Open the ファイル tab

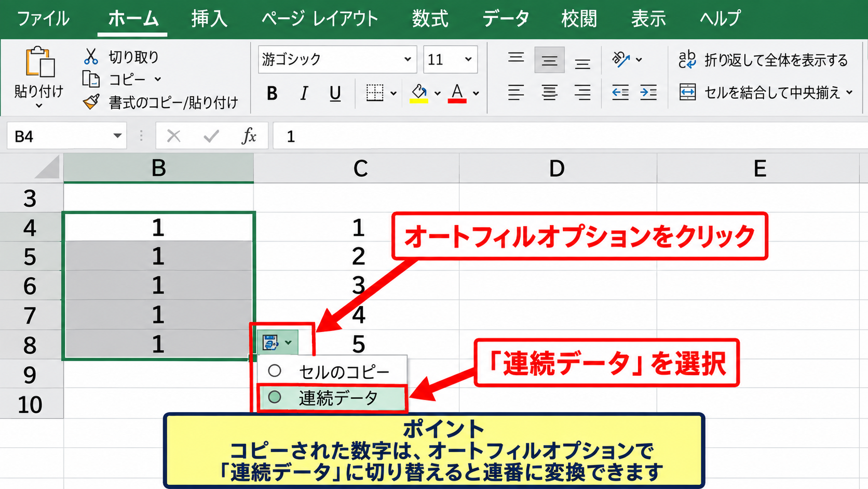click(43, 19)
